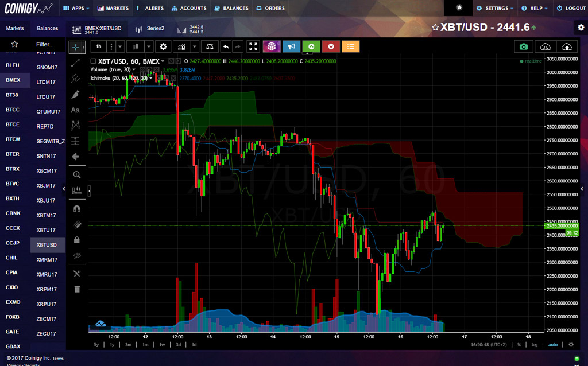The image size is (588, 366).
Task: Hide the XBT/USD series with its eye icon
Action: coord(171,61)
